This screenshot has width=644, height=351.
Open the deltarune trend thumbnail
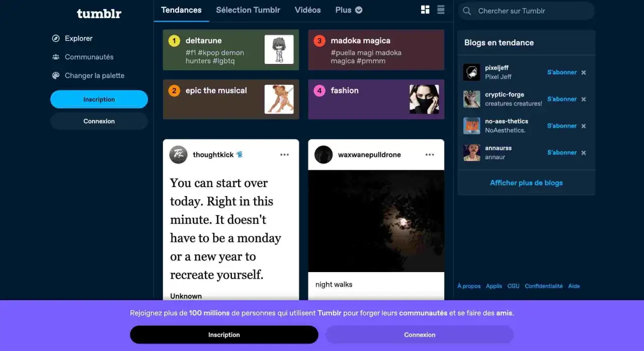[279, 49]
